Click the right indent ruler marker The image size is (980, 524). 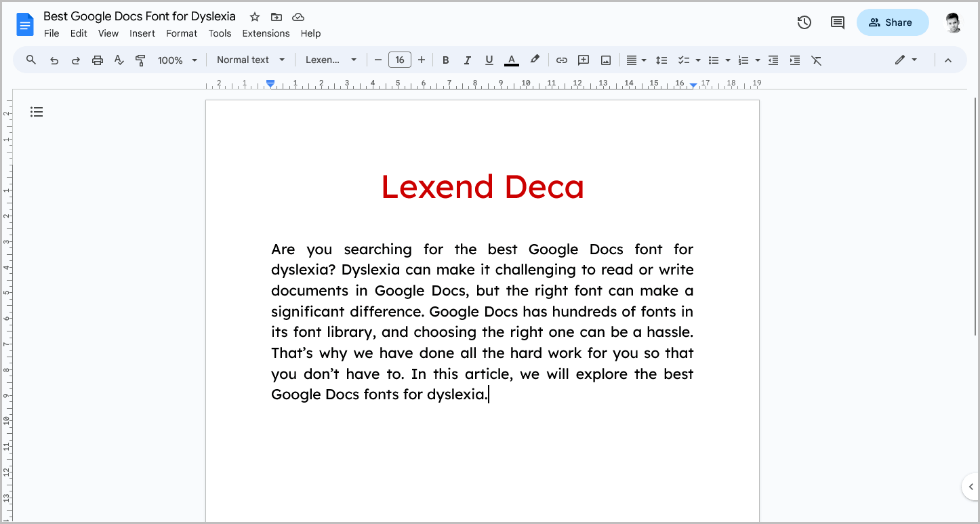tap(693, 85)
